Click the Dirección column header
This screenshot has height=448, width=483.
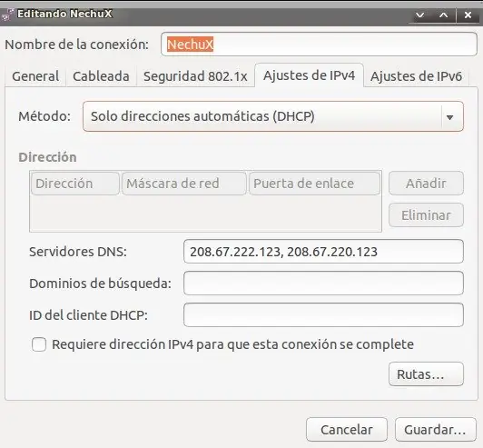75,184
